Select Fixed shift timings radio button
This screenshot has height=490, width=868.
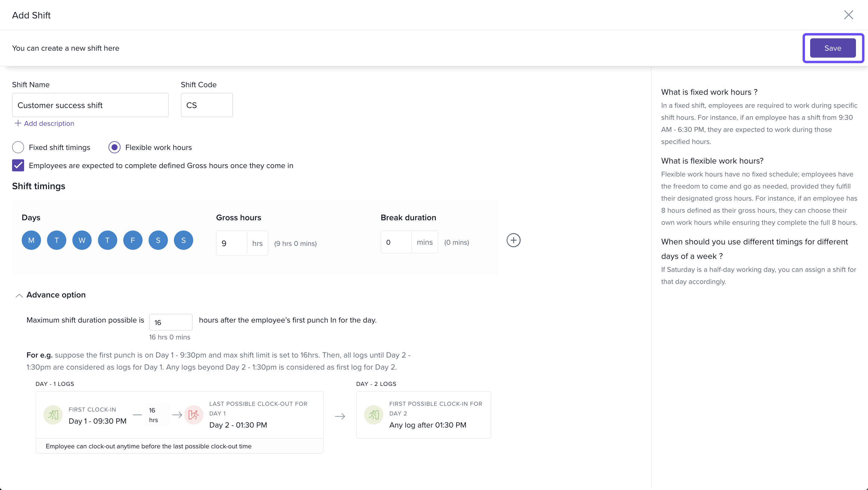point(18,147)
